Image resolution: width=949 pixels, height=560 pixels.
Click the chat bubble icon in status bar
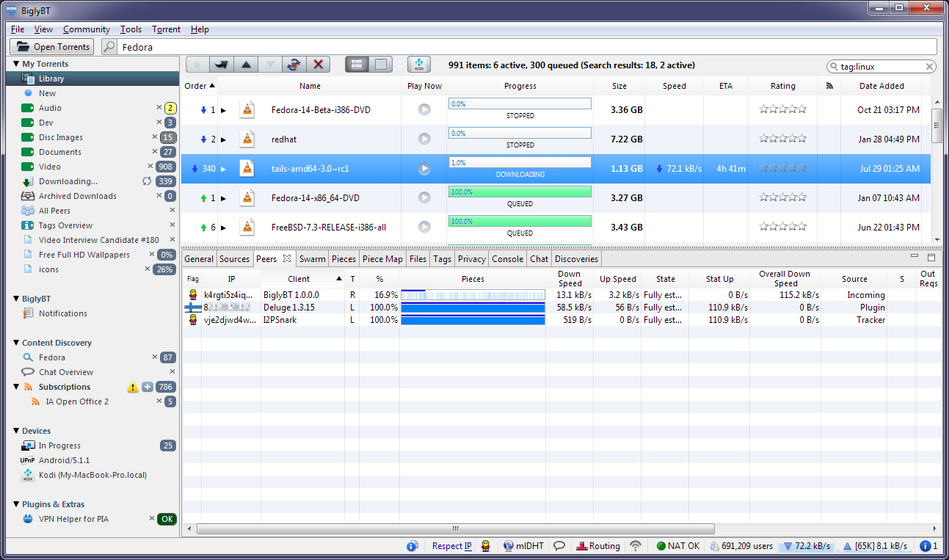tap(559, 546)
